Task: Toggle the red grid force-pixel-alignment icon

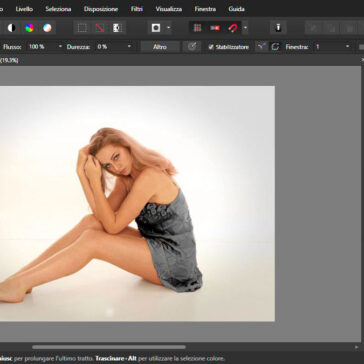Action: point(197,28)
